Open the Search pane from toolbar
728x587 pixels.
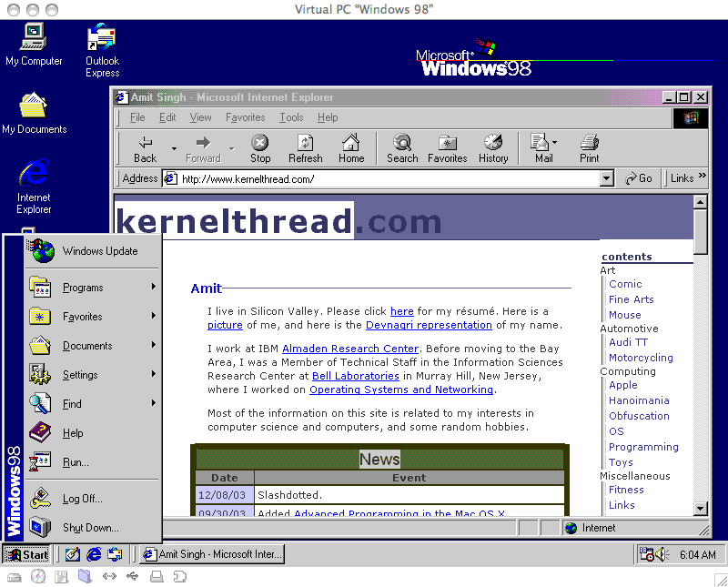[x=402, y=148]
